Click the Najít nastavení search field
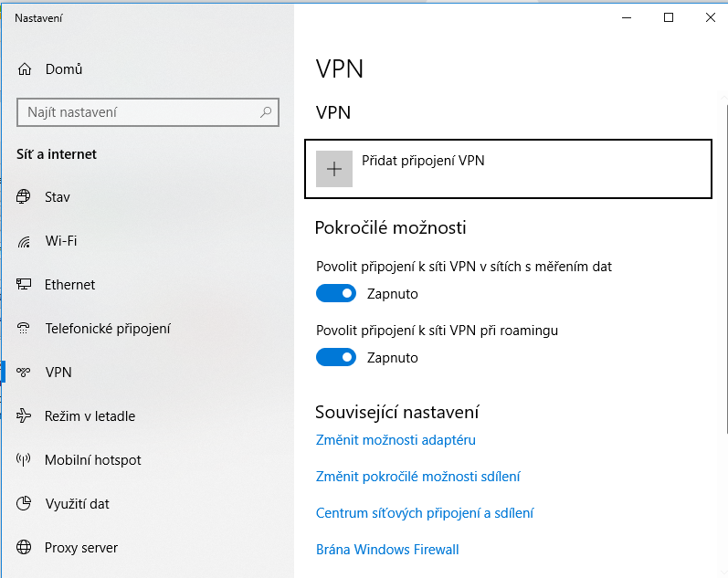 point(137,112)
